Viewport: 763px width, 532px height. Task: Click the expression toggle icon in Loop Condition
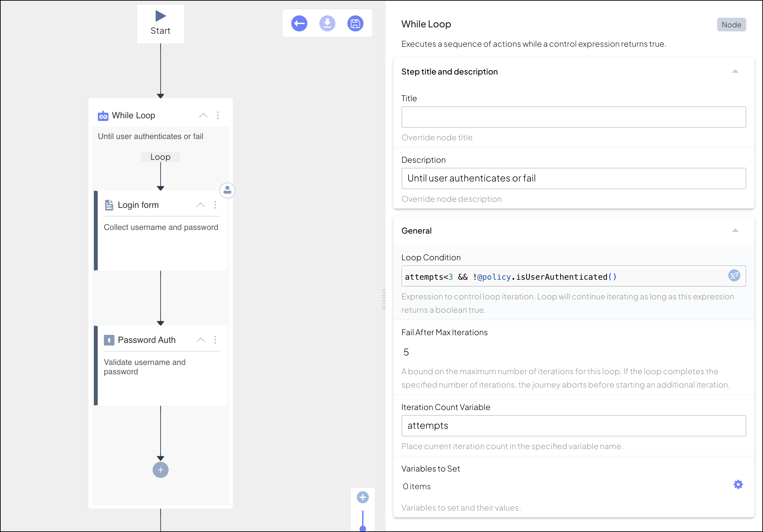[734, 276]
